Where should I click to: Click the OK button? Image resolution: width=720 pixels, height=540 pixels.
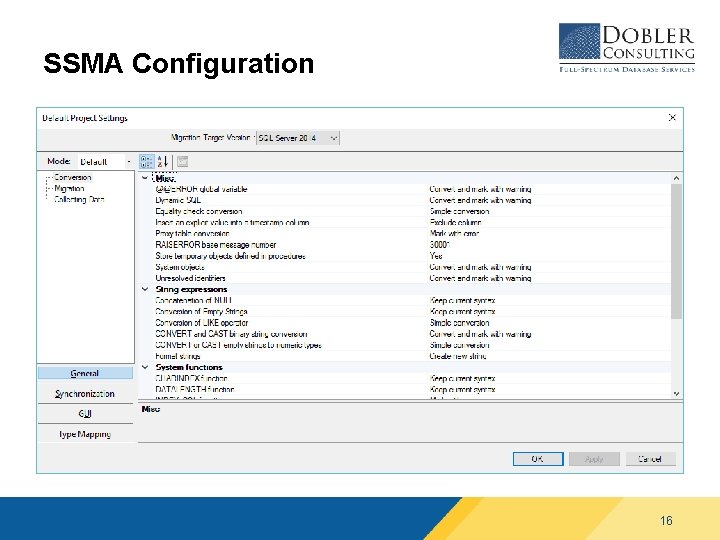coord(538,459)
